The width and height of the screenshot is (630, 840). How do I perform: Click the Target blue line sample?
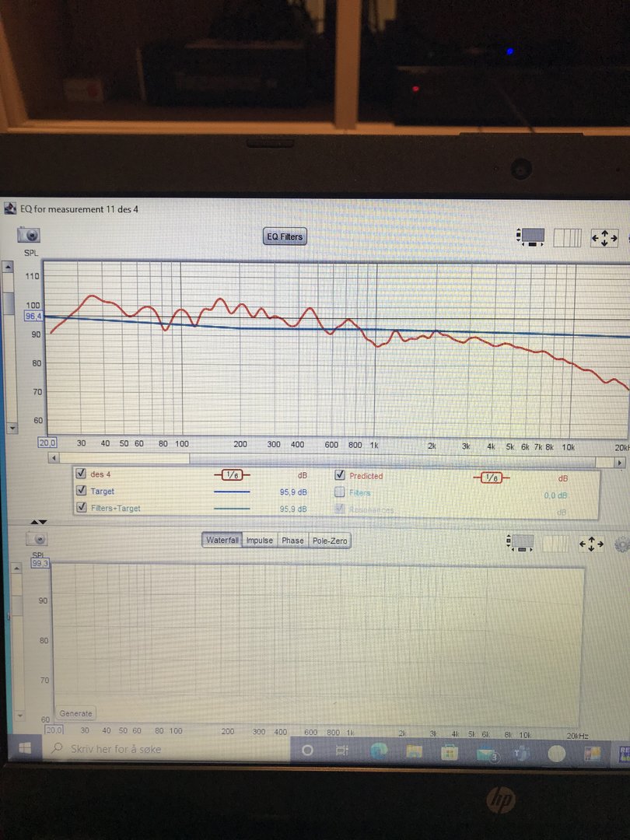click(232, 492)
